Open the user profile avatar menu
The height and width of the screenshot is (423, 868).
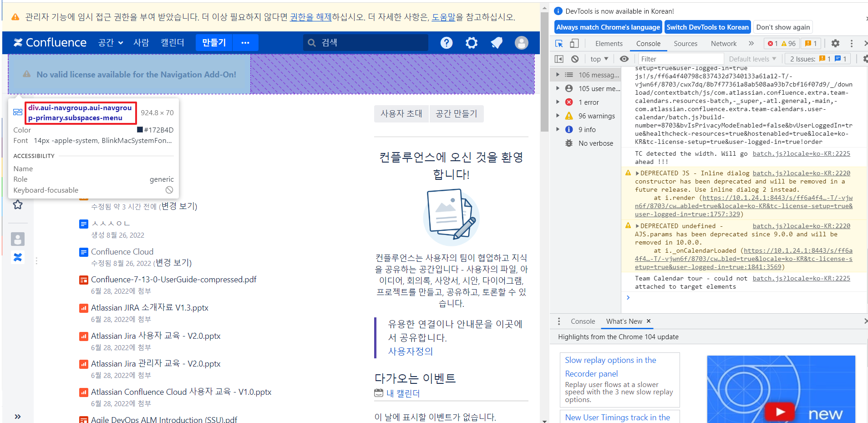(x=522, y=43)
